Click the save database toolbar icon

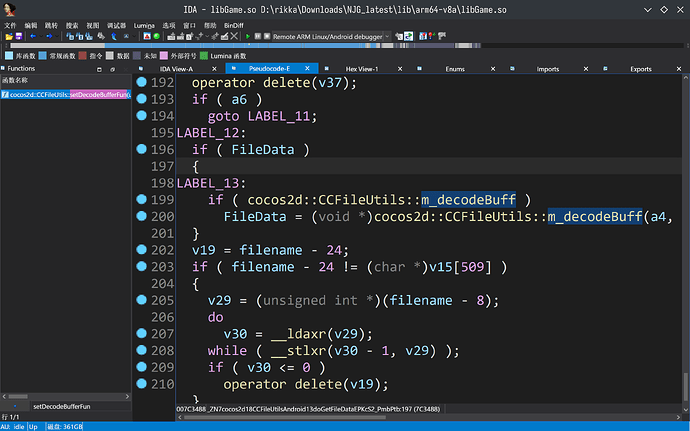[19, 36]
